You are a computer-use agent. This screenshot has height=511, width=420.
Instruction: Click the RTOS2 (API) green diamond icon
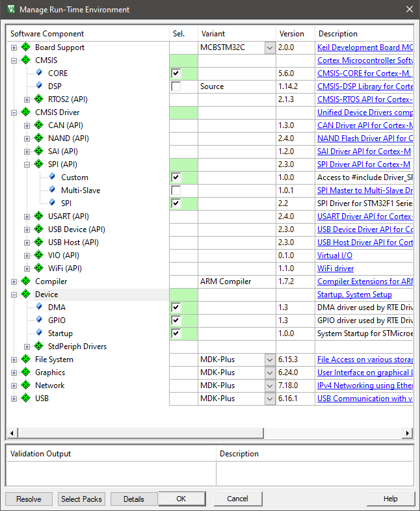pos(39,99)
